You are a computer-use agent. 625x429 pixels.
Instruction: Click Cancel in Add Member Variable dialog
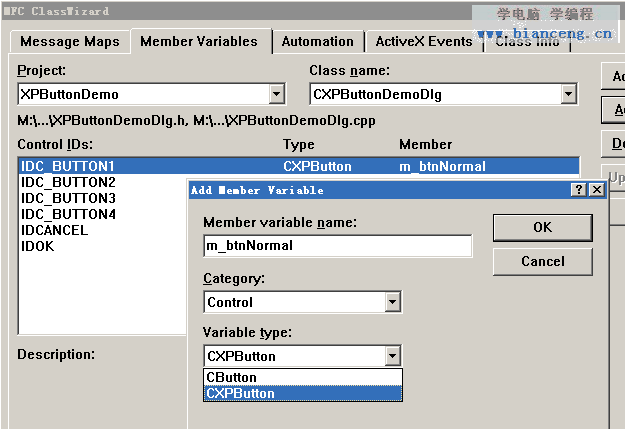point(542,262)
